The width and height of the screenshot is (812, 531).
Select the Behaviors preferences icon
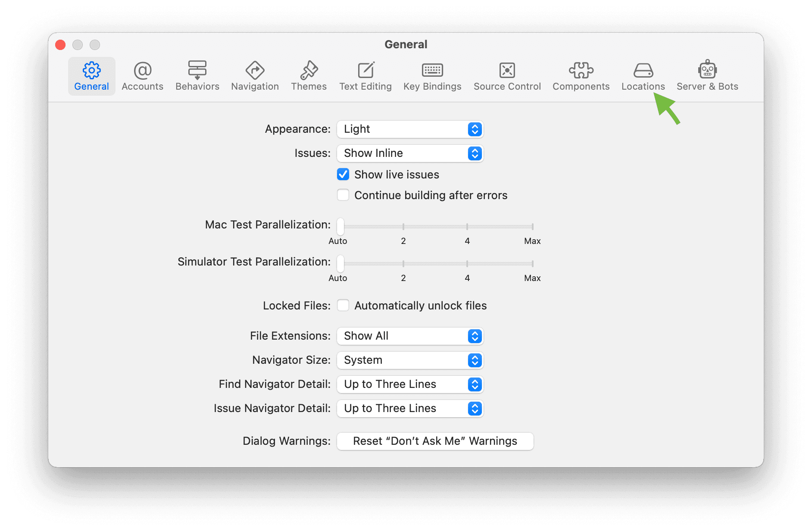coord(197,76)
